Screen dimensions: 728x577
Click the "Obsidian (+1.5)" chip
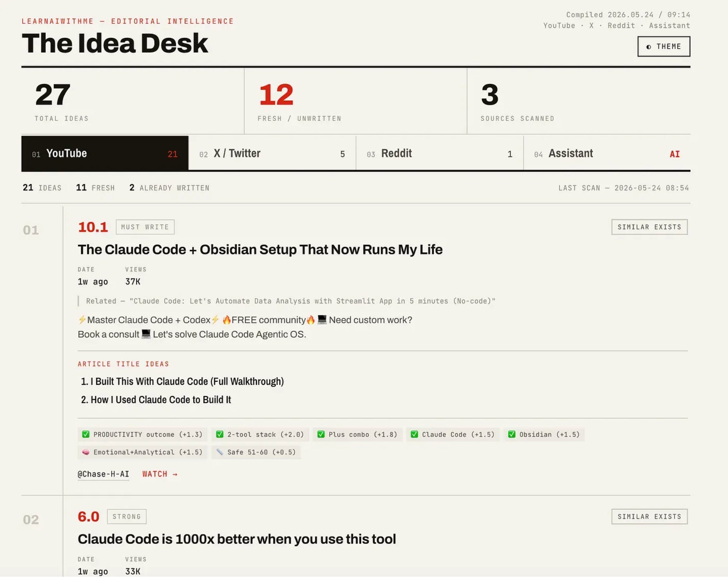coord(544,434)
